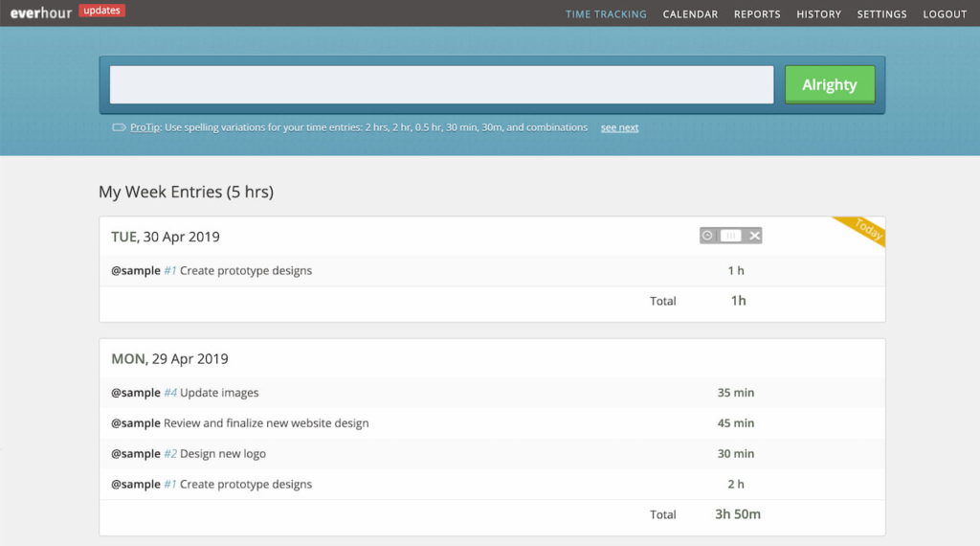This screenshot has width=980, height=546.
Task: Toggle the timer switch handle
Action: 730,236
